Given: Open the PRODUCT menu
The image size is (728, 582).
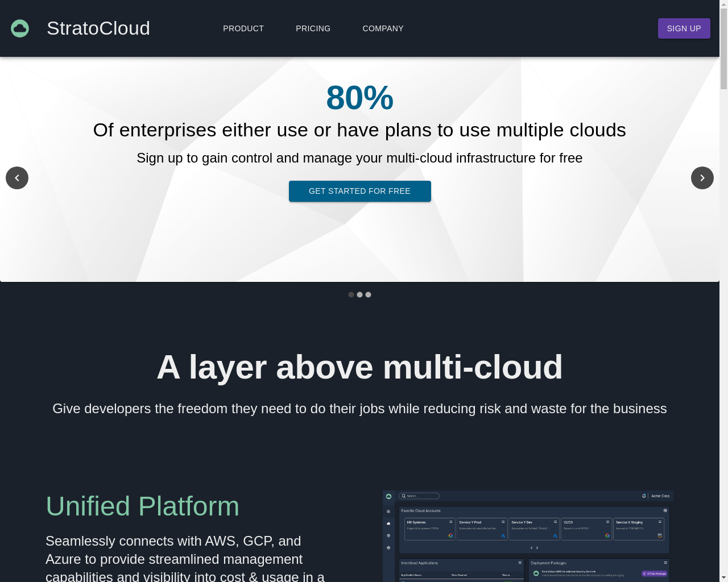Looking at the screenshot, I should coord(243,28).
